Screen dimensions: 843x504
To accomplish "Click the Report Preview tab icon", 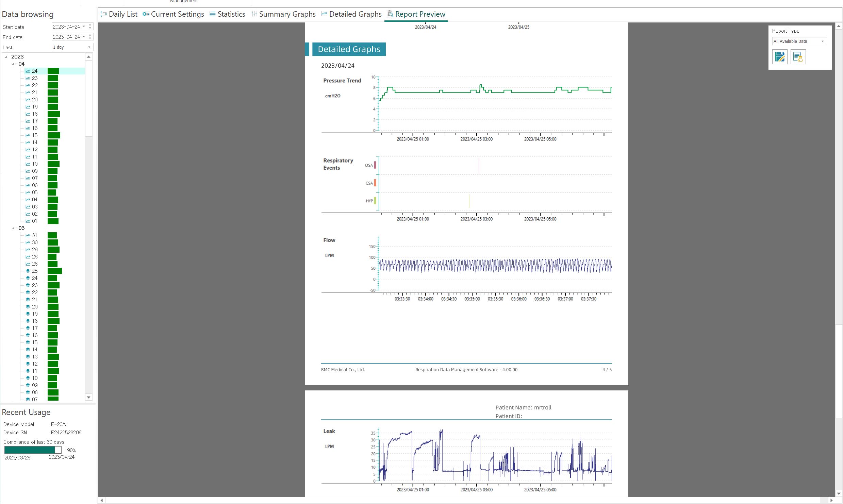I will [x=390, y=14].
